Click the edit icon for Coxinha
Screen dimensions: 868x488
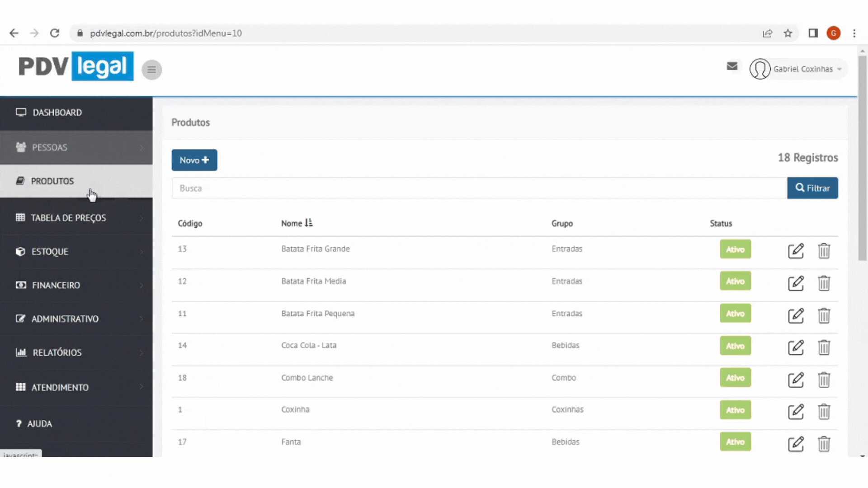point(796,412)
